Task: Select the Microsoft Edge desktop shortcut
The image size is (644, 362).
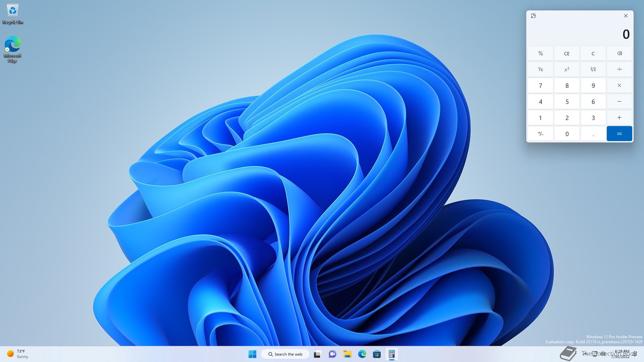Action: (x=13, y=49)
